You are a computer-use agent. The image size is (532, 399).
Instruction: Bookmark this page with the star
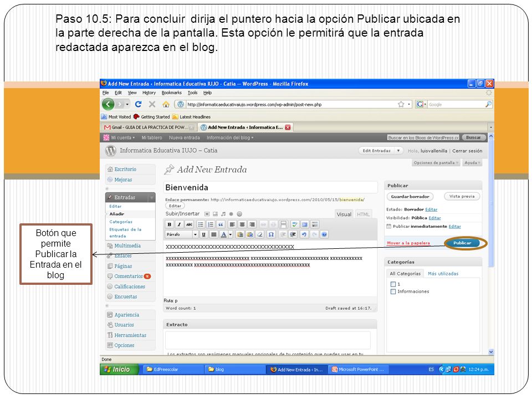(x=401, y=105)
